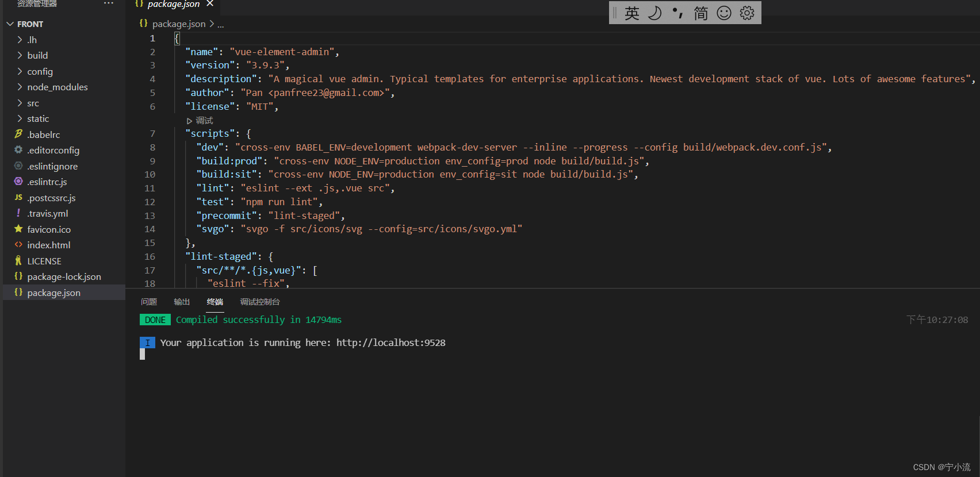The image size is (980, 477).
Task: Toggle the IME moon half-width mode
Action: click(x=655, y=13)
